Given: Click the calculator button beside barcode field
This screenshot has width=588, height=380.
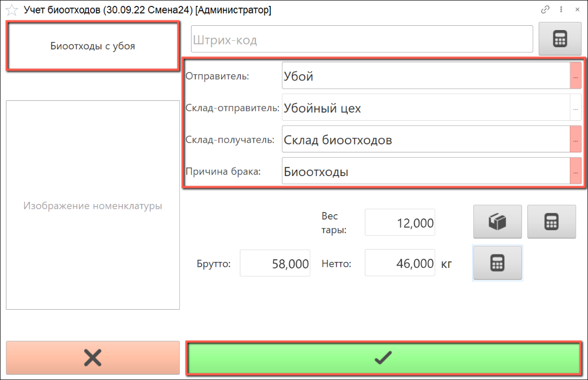Looking at the screenshot, I should pos(560,39).
